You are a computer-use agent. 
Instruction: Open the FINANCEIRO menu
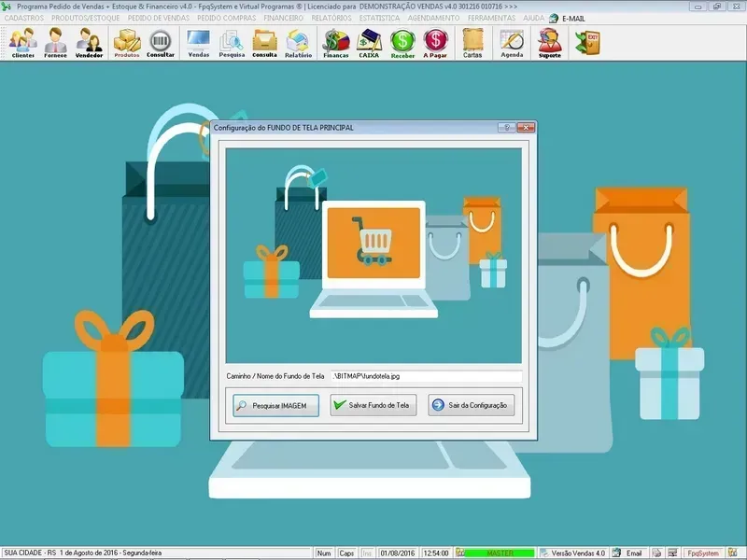[283, 18]
